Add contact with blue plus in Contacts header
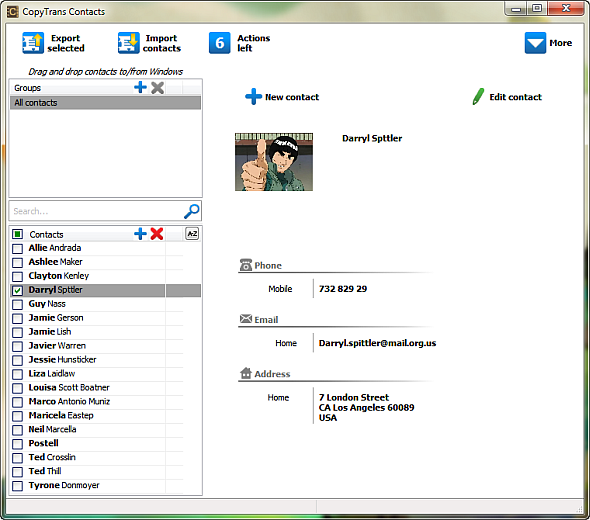590x520 pixels. click(x=140, y=234)
